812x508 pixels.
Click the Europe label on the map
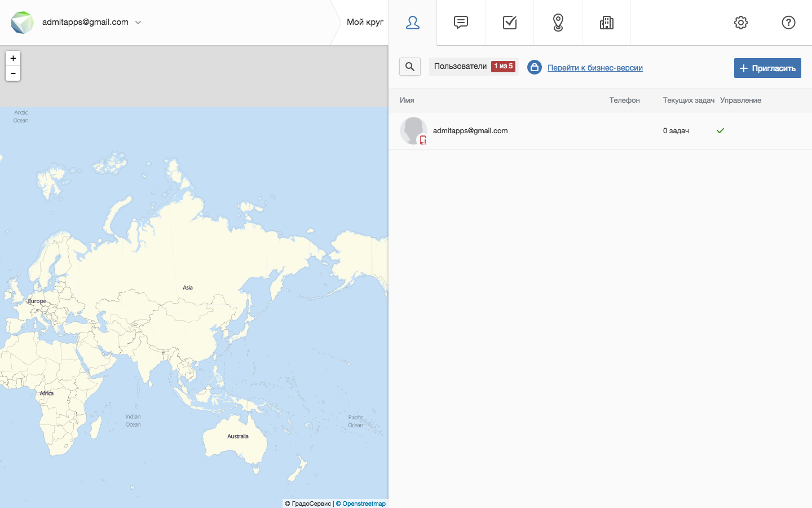point(37,301)
